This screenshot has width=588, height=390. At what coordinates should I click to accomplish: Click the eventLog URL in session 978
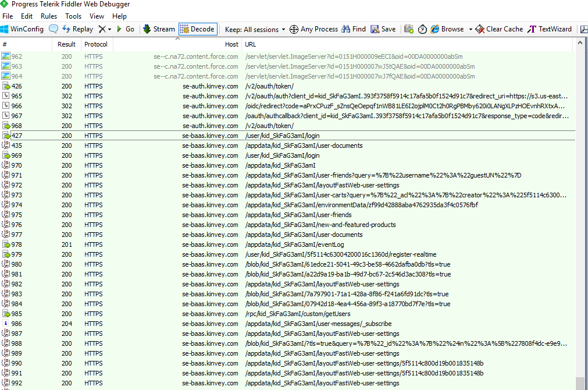[x=294, y=244]
